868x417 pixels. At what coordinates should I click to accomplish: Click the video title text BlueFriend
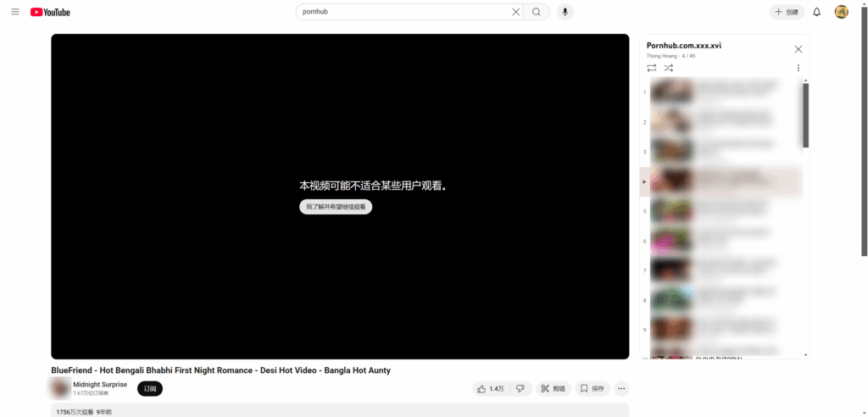[220, 370]
